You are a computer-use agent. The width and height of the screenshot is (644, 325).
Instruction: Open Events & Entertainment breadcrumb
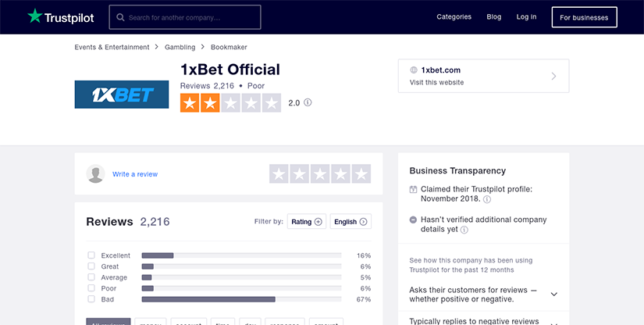[112, 47]
